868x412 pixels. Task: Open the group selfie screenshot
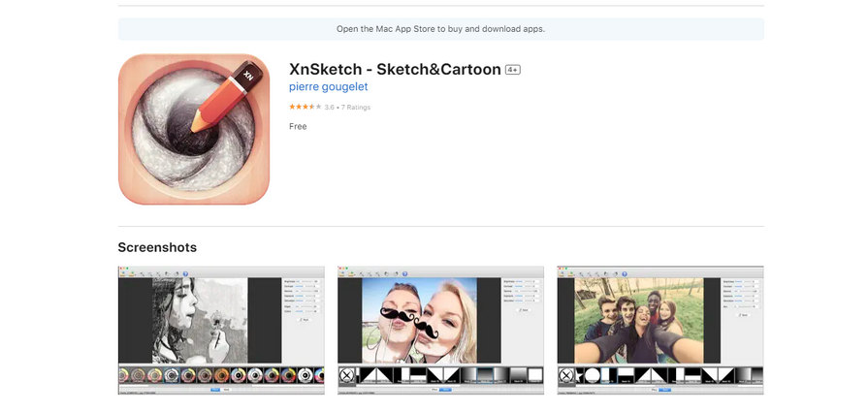[x=660, y=331]
